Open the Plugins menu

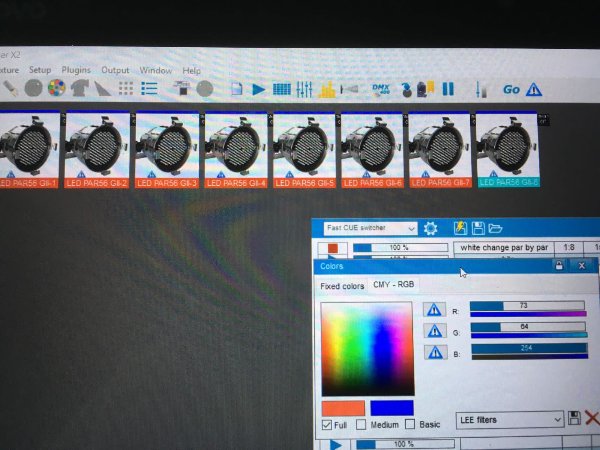point(76,70)
